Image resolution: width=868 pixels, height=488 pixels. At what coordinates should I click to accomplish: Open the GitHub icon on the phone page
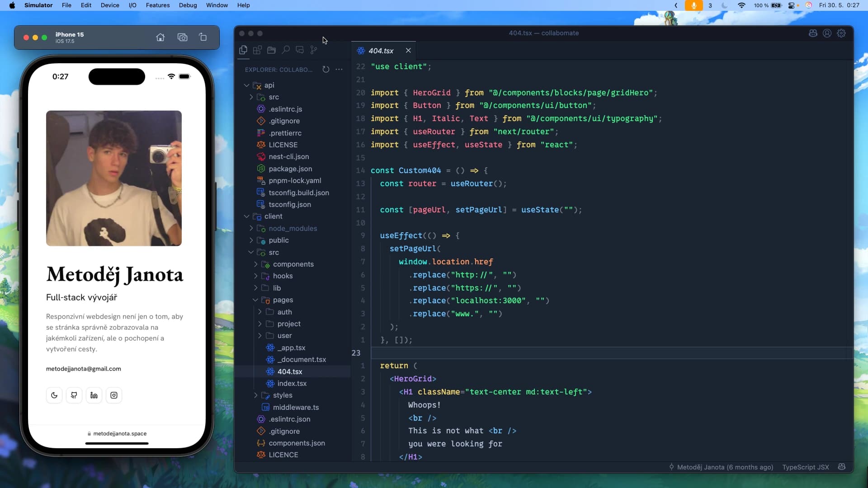tap(74, 395)
